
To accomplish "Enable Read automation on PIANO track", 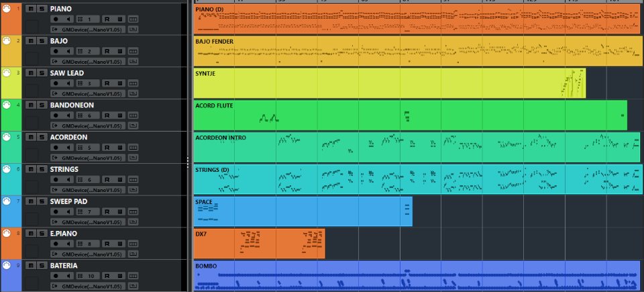I will 107,19.
